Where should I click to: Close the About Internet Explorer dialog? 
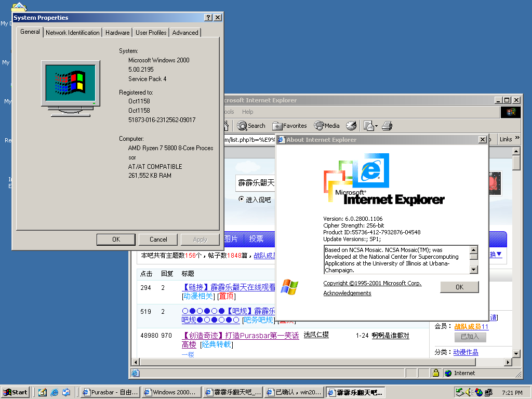(483, 139)
